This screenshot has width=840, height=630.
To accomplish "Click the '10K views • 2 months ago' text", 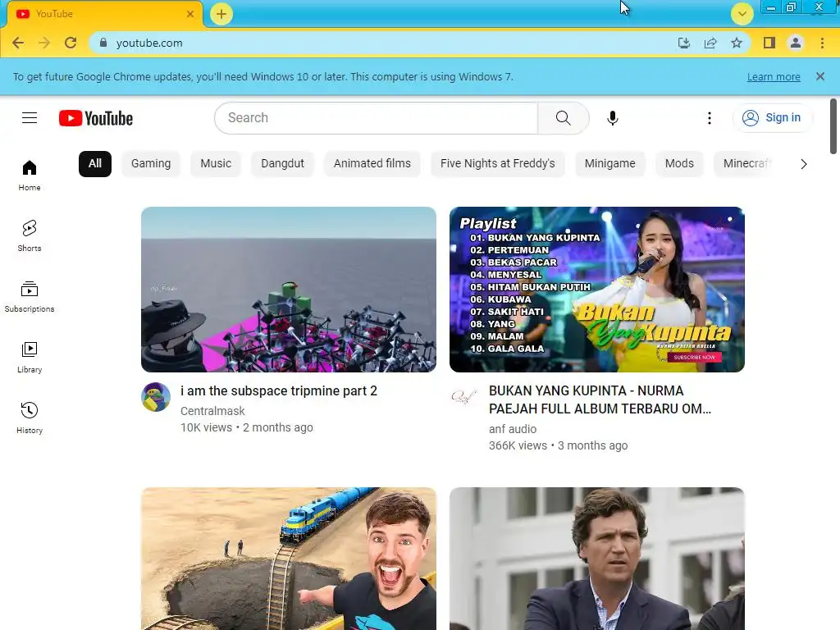I will (x=247, y=427).
